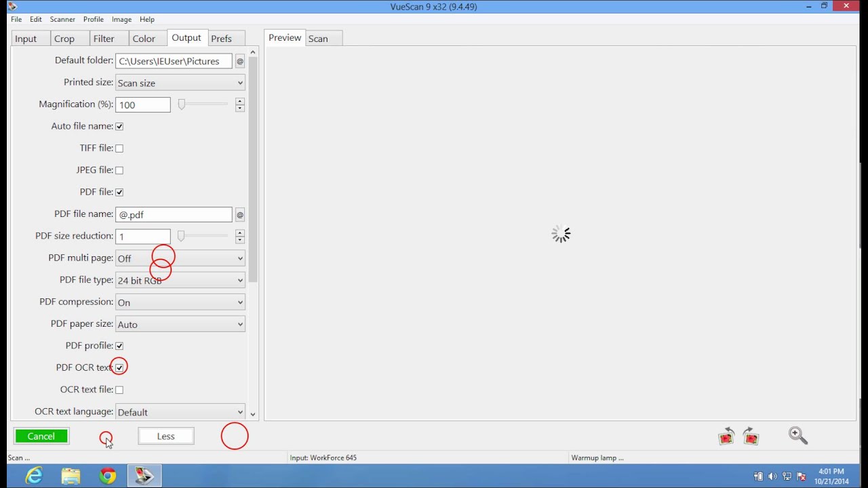The image size is (868, 488).
Task: Click the VueScan taskbar icon
Action: [144, 476]
